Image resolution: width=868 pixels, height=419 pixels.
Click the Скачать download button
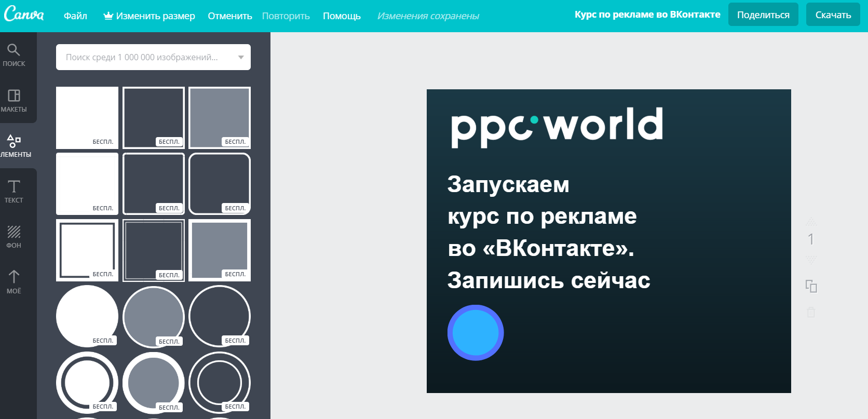pyautogui.click(x=833, y=15)
